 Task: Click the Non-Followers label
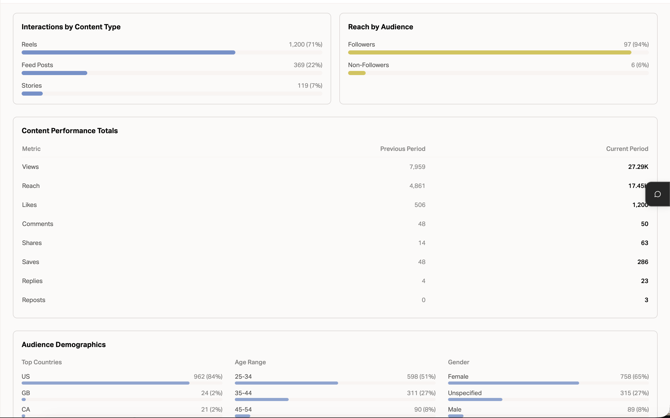click(x=368, y=65)
